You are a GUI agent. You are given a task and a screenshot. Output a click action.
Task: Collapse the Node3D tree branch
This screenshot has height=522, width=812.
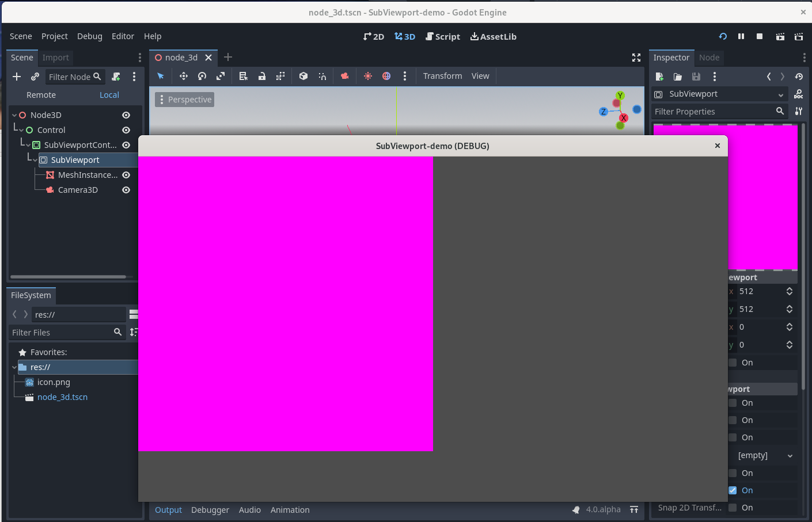[x=16, y=115]
